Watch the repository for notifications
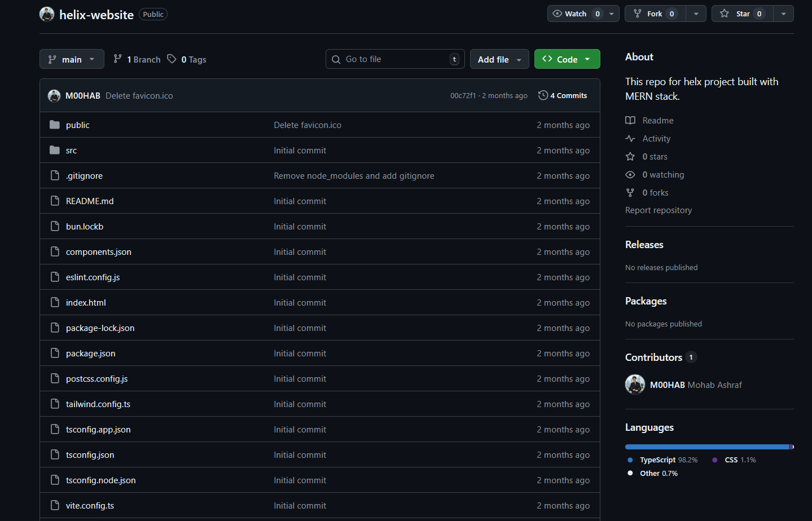This screenshot has width=812, height=521. click(576, 14)
